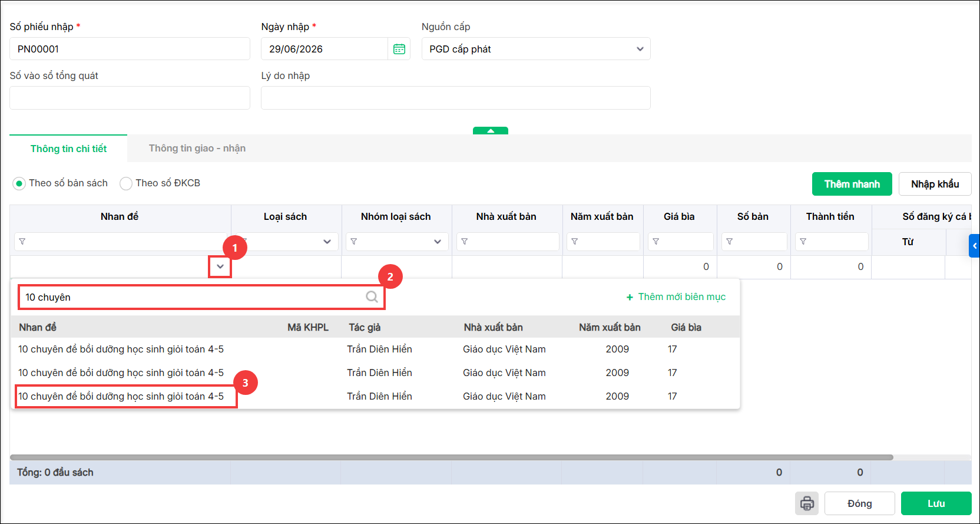Viewport: 980px width, 524px height.
Task: Click the filter icon in Nhan đề column
Action: 22,242
